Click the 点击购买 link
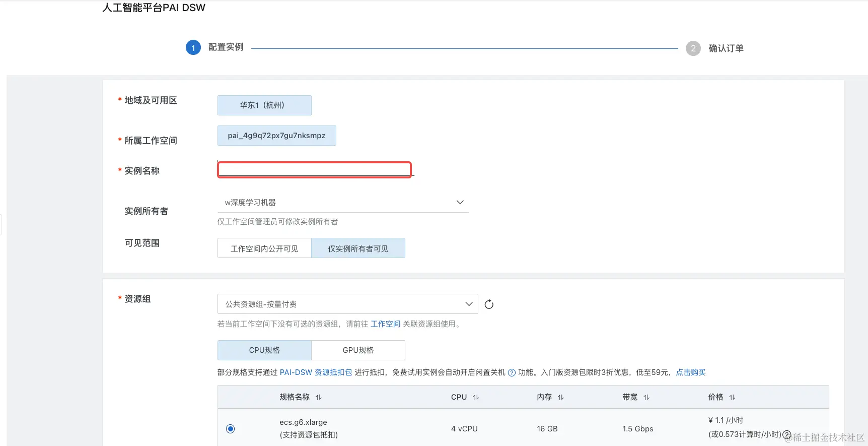 coord(690,372)
